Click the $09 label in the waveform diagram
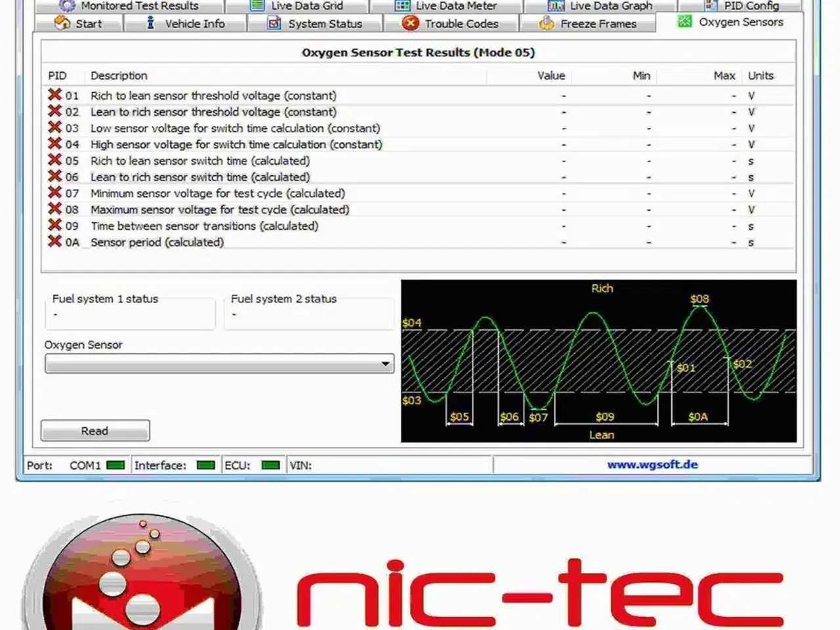Screen dimensions: 840x630 [x=604, y=417]
